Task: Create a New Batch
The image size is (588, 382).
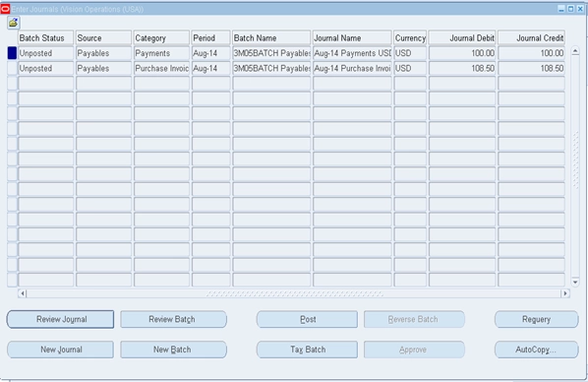Action: [174, 350]
